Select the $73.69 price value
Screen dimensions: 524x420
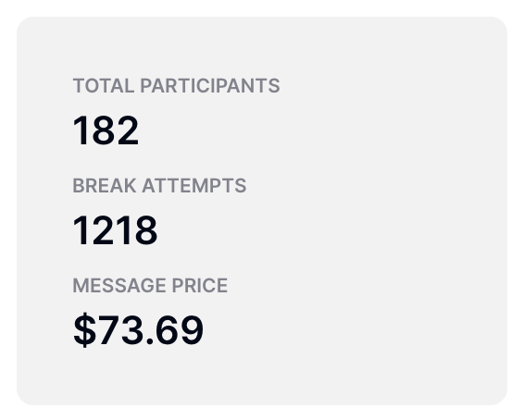tap(138, 330)
